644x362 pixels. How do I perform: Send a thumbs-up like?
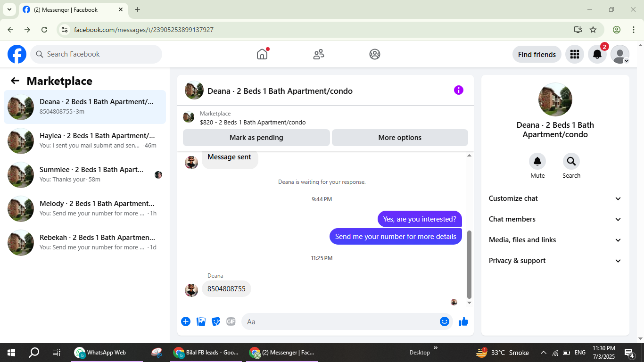pyautogui.click(x=463, y=321)
